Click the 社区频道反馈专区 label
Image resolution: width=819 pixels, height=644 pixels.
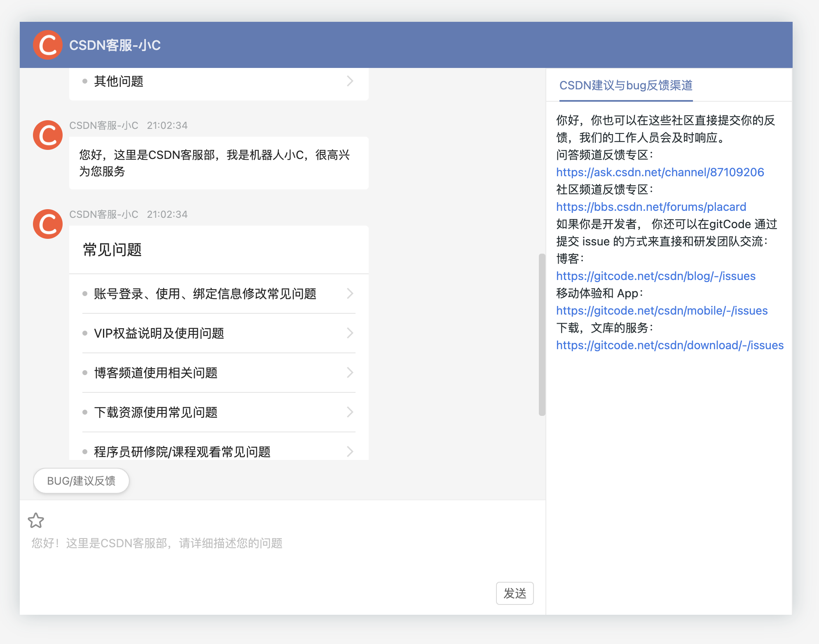(604, 189)
